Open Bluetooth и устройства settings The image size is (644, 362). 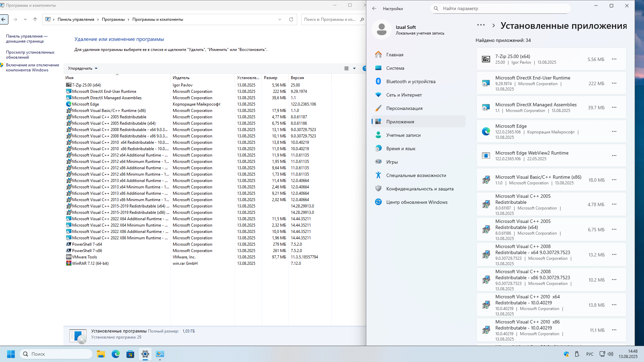click(x=419, y=81)
